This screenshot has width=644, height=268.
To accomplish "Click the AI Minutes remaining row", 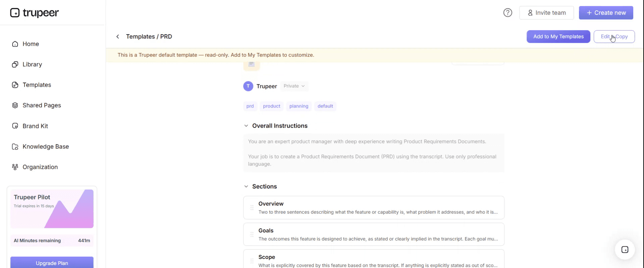I will 52,240.
